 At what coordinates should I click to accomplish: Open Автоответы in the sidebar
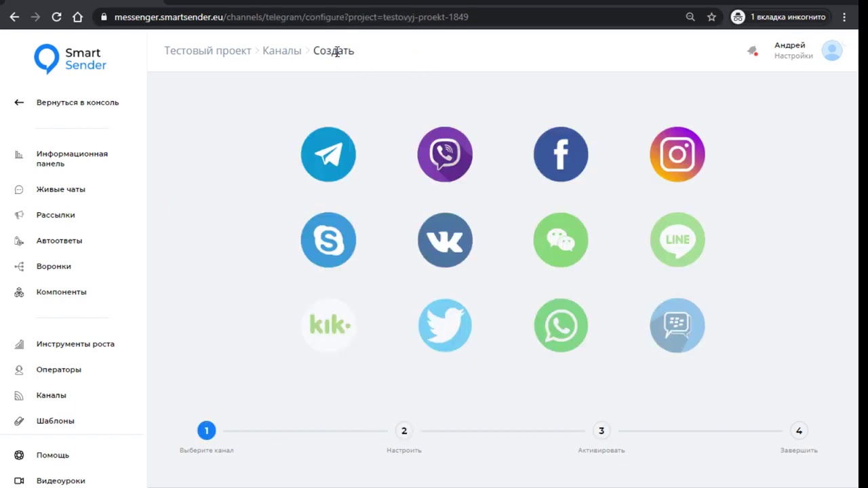point(49,241)
